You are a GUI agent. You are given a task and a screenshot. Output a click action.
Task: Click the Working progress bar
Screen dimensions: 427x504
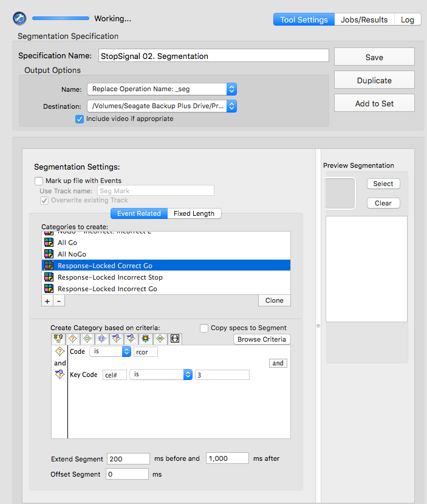click(61, 18)
